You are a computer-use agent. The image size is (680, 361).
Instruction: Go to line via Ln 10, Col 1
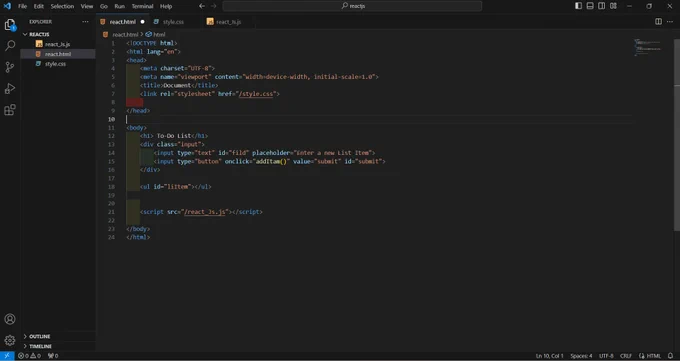point(549,356)
